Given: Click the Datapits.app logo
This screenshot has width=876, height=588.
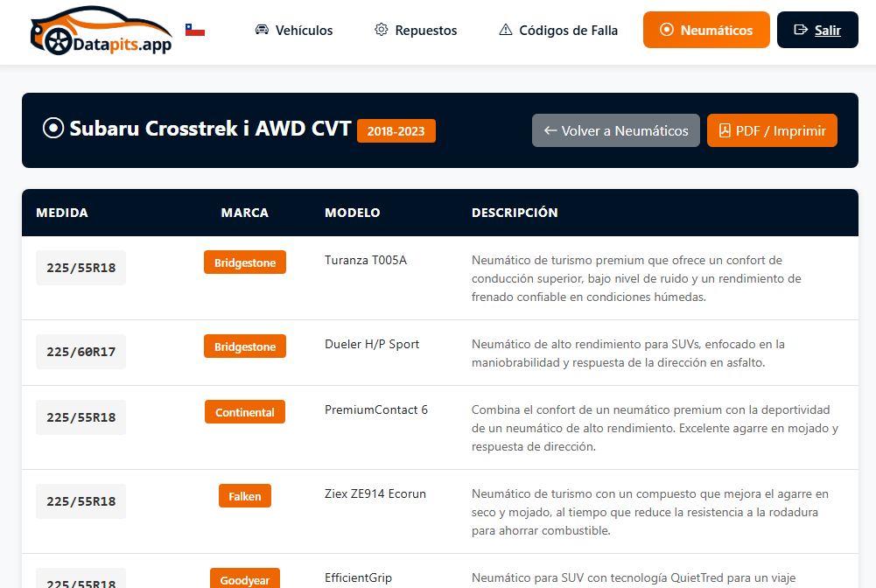Looking at the screenshot, I should pyautogui.click(x=102, y=31).
